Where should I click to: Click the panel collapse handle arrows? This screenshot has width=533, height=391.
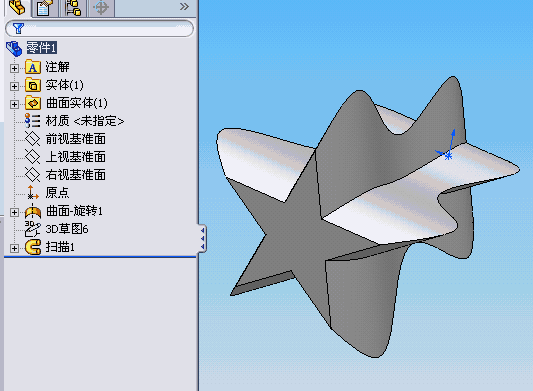point(203,238)
